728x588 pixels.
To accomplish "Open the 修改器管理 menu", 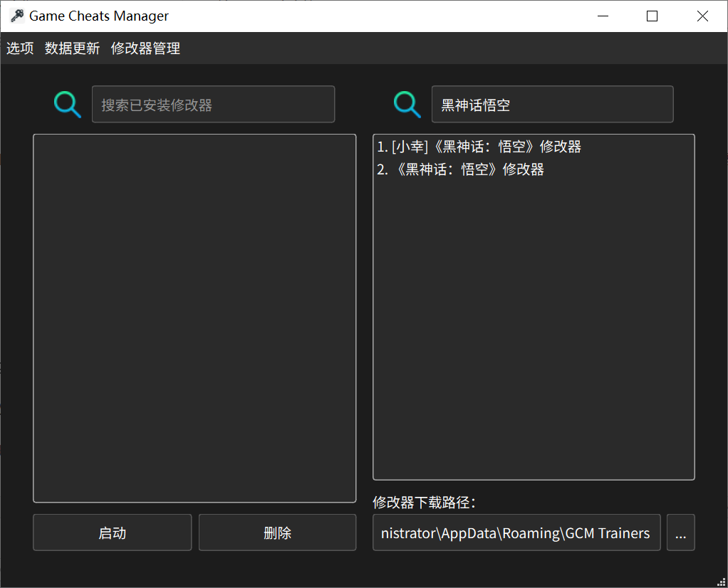I will (x=145, y=48).
